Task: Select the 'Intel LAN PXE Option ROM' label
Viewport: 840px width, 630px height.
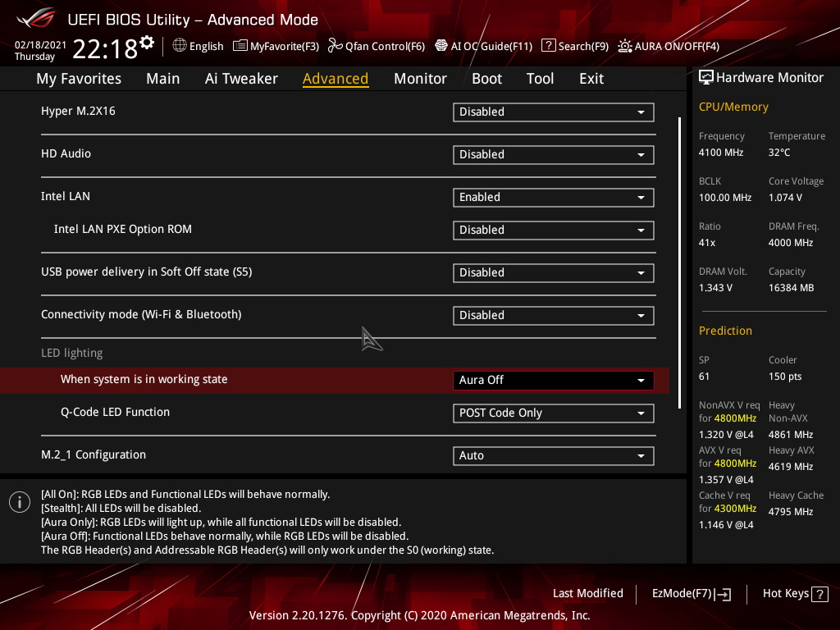Action: 123,230
